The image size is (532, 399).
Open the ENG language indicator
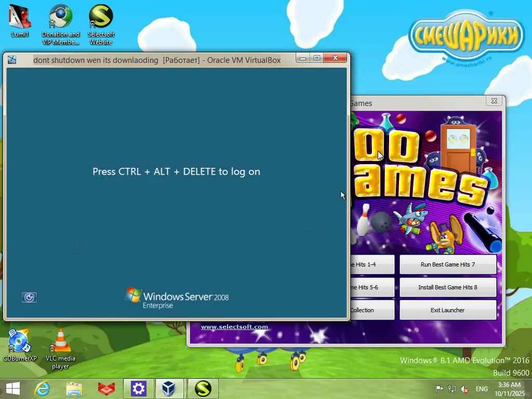pyautogui.click(x=482, y=389)
